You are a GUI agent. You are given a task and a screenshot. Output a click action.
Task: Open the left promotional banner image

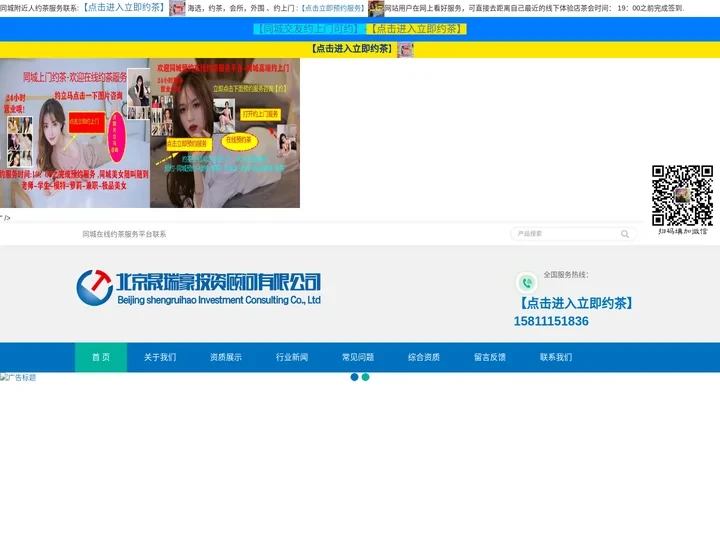[x=75, y=133]
